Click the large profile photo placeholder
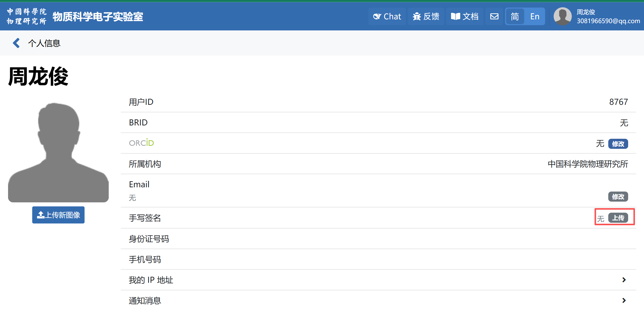644x319 pixels. coord(58,152)
